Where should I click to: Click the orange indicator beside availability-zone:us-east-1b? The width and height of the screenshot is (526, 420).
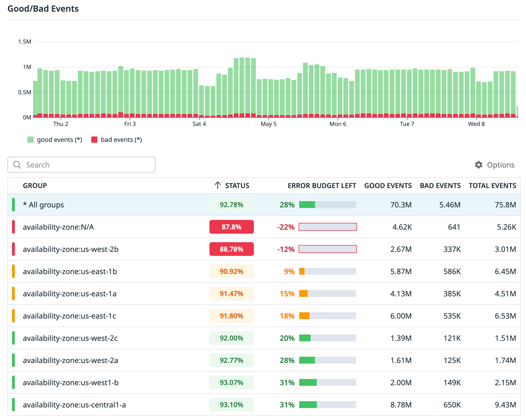pyautogui.click(x=13, y=271)
